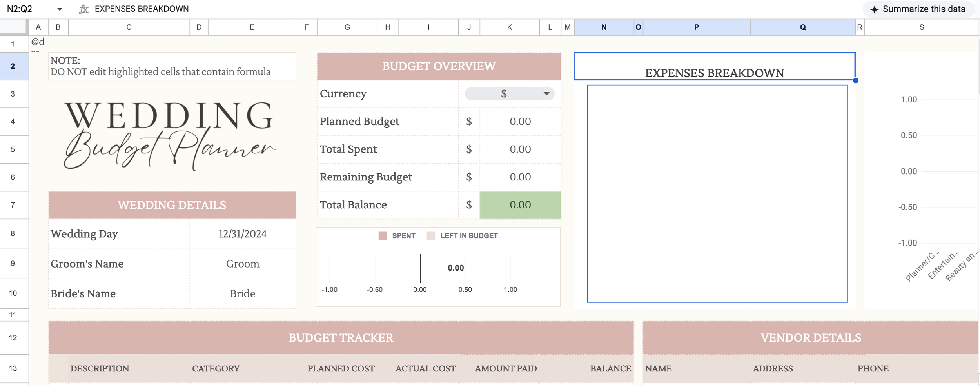The image size is (980, 386).
Task: Click the Summarize this data button
Action: [918, 9]
